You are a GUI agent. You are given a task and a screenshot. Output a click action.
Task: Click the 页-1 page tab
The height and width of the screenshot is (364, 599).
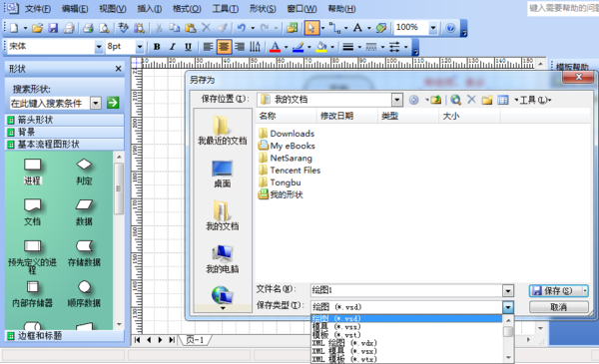pos(196,340)
